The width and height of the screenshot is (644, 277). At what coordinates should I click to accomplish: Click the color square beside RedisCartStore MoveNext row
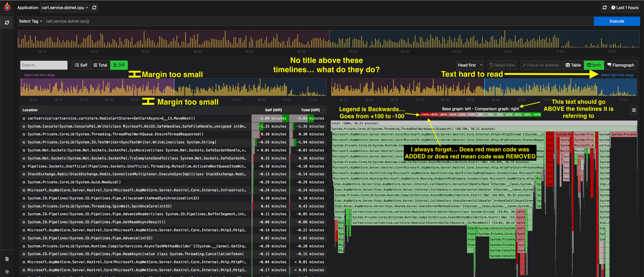[x=24, y=118]
